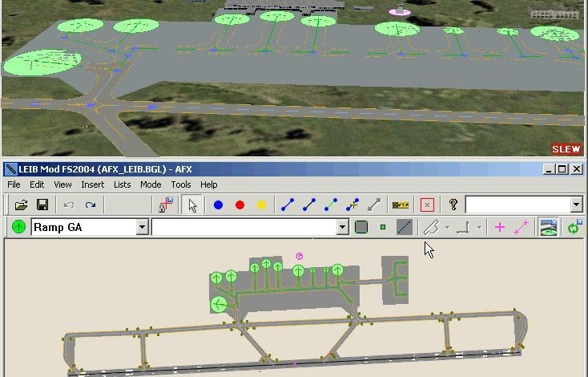588x377 pixels.
Task: Click the red SLEW indicator label
Action: click(x=566, y=149)
